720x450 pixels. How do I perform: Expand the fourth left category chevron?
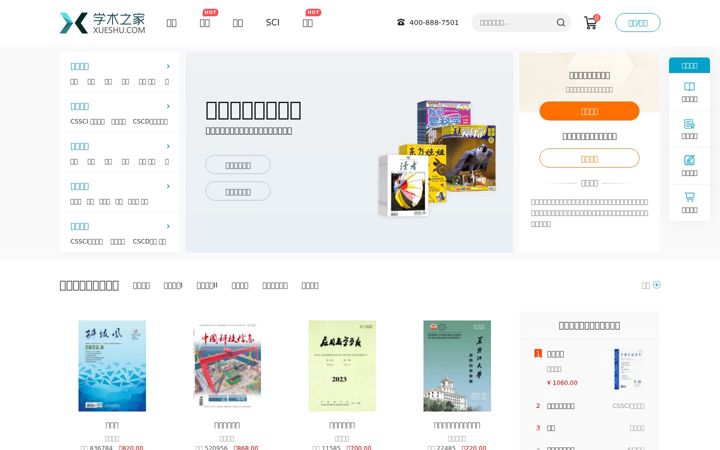[168, 186]
